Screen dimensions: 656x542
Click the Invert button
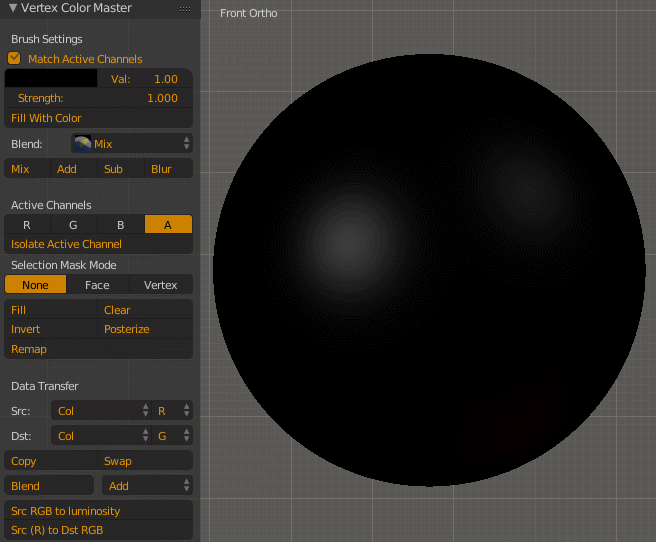pyautogui.click(x=51, y=329)
